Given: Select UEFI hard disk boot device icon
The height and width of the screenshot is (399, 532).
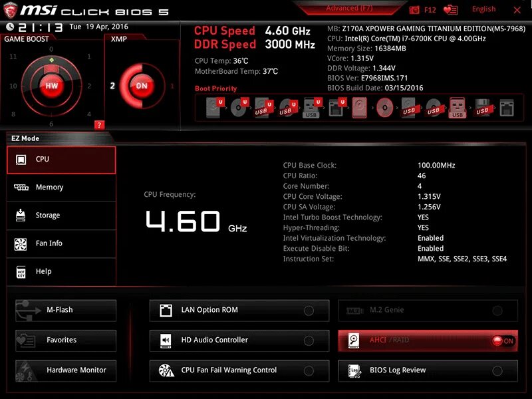Looking at the screenshot, I should (x=215, y=108).
